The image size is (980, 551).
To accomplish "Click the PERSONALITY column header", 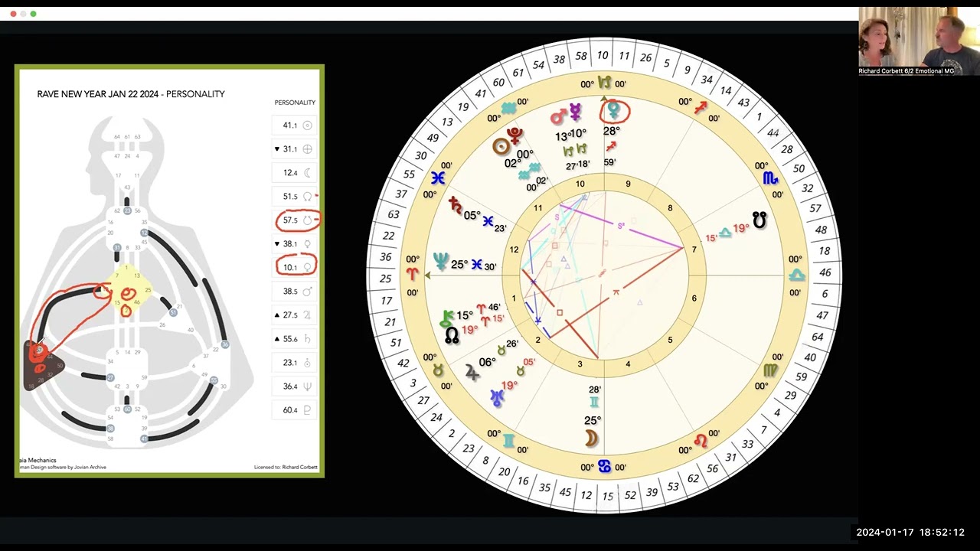I will [x=295, y=103].
